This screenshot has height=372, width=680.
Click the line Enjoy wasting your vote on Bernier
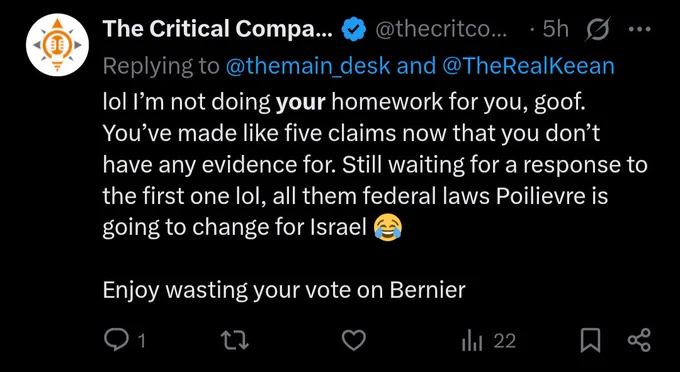pos(284,290)
